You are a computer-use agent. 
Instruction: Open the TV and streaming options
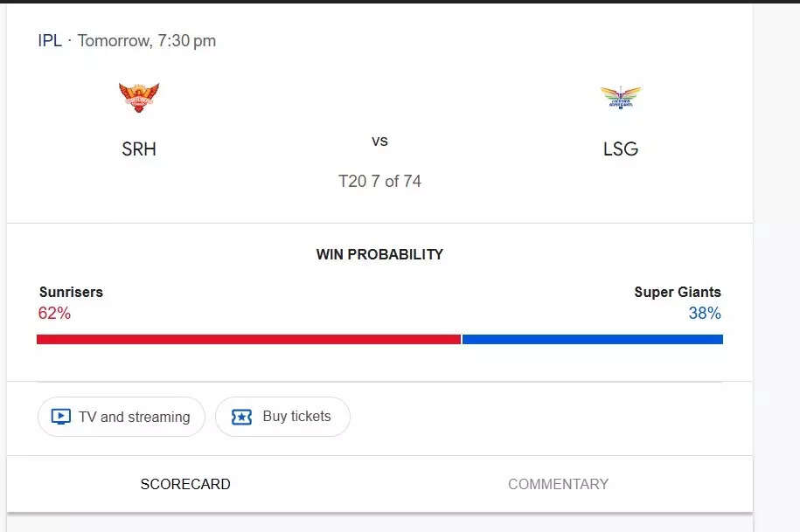122,417
